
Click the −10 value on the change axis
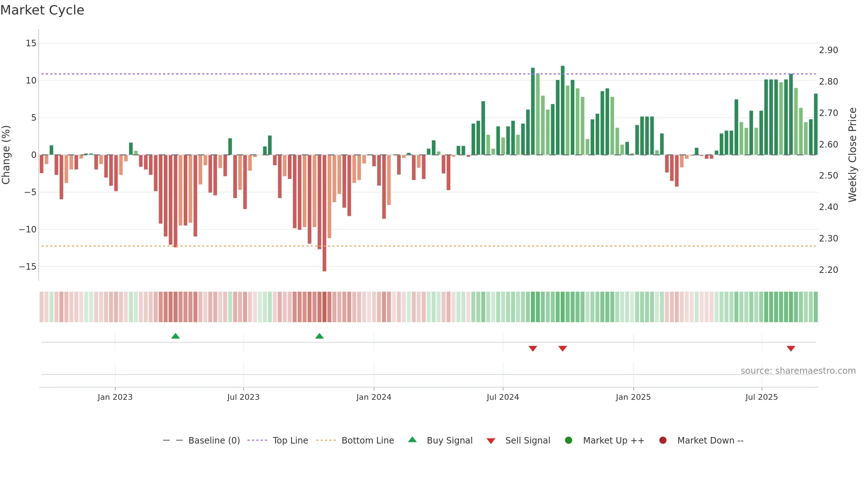(28, 229)
